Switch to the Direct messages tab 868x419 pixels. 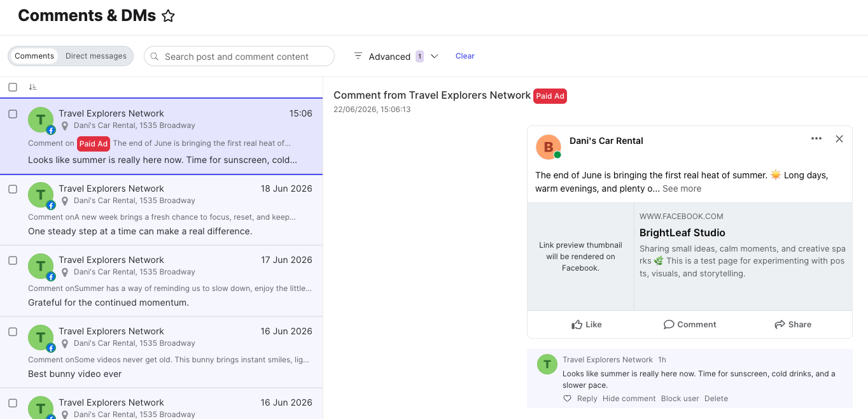click(96, 56)
